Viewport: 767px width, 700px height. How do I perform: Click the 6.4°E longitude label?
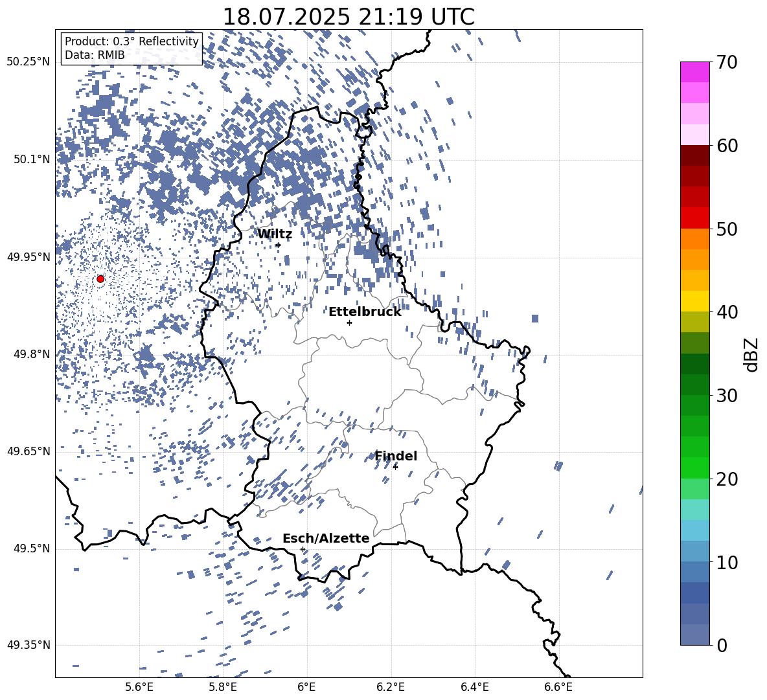click(475, 687)
